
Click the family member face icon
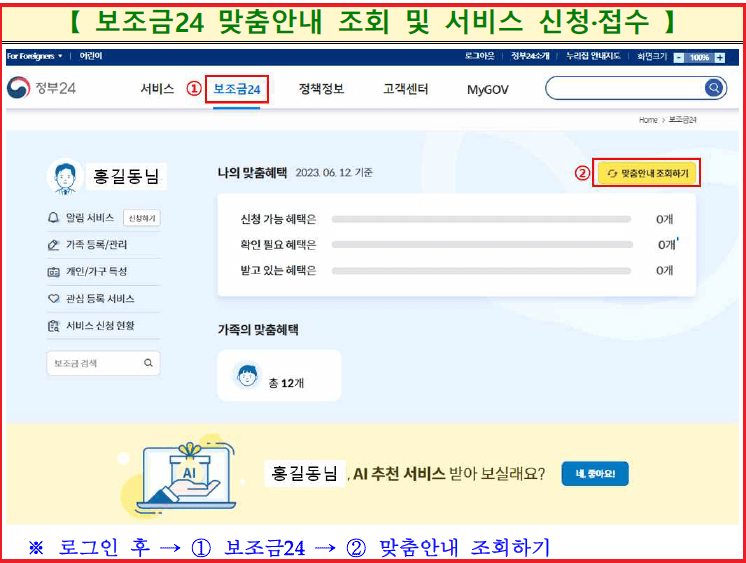[247, 375]
